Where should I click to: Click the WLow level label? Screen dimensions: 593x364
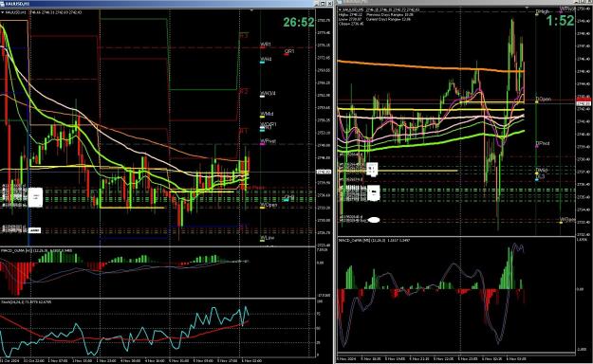coord(267,238)
